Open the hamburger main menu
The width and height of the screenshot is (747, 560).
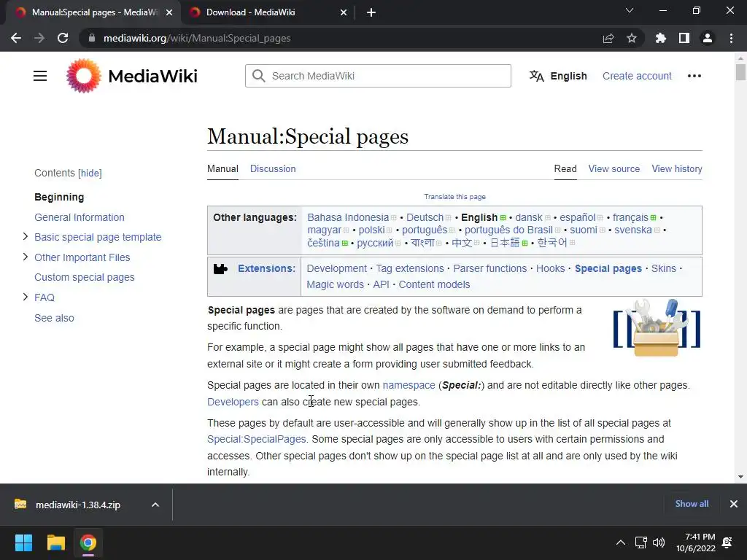(40, 76)
